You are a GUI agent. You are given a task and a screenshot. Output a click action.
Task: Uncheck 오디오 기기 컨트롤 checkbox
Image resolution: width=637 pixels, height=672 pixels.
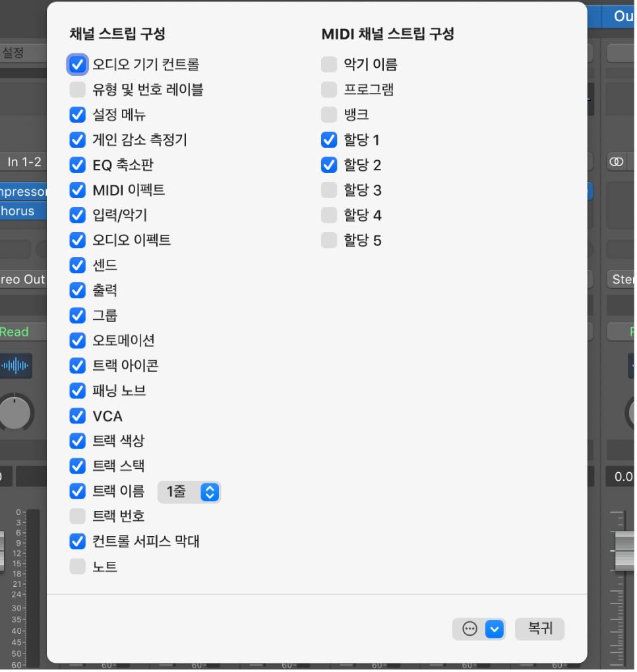[x=78, y=64]
